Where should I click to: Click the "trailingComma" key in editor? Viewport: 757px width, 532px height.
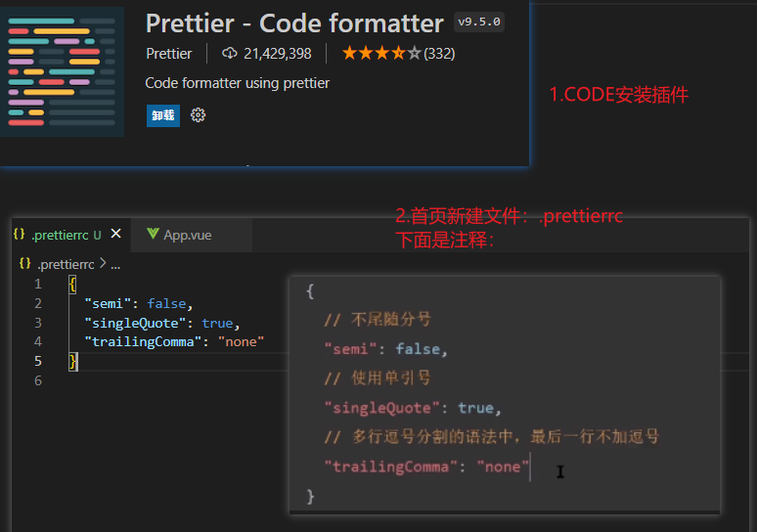143,342
